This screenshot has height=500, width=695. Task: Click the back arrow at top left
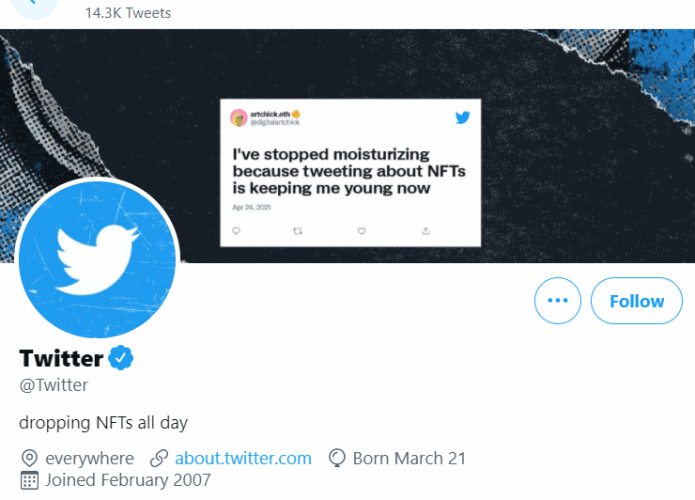click(35, 5)
